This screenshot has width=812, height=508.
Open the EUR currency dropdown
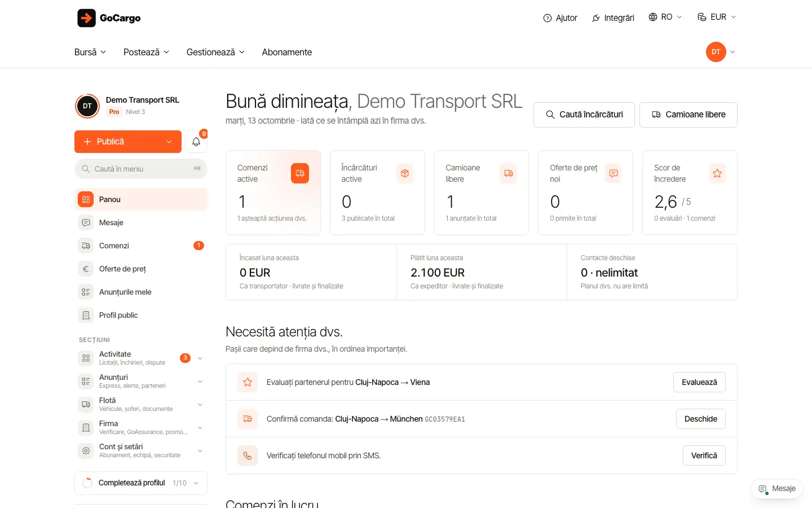717,17
